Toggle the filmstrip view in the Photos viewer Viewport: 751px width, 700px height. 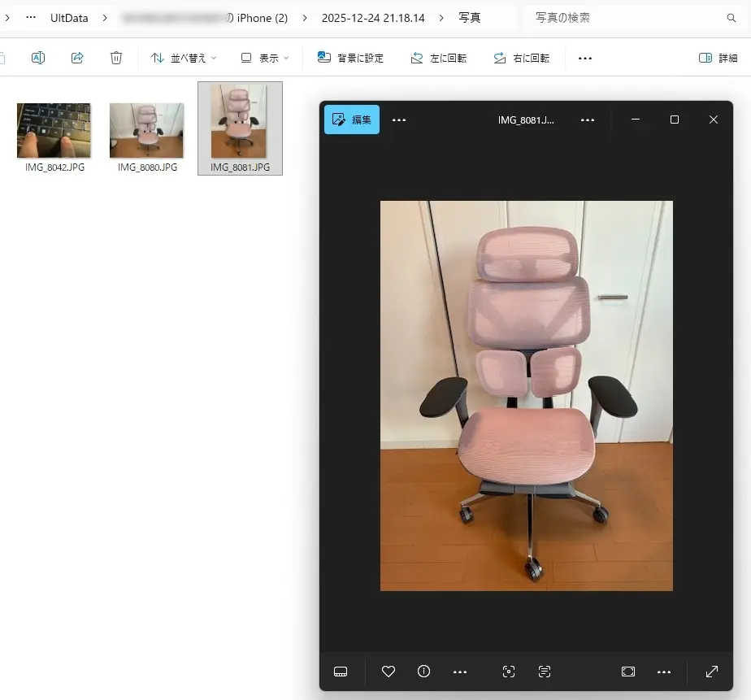pyautogui.click(x=341, y=672)
